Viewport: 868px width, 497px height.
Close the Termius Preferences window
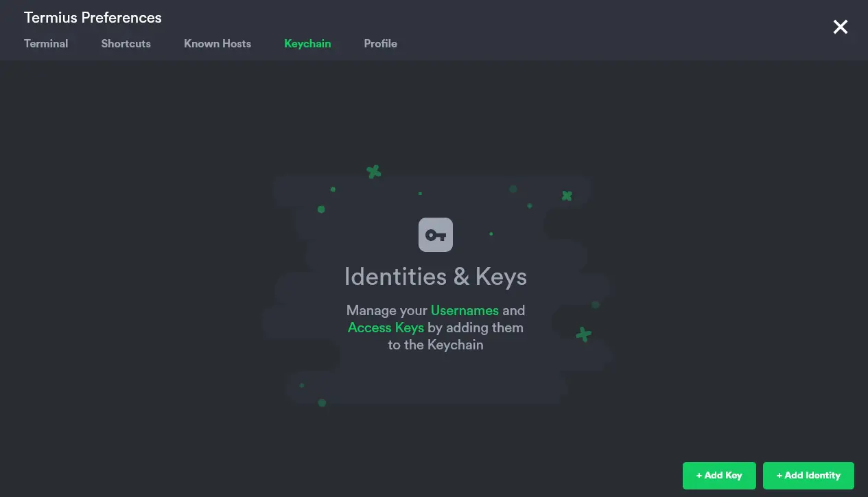coord(841,27)
